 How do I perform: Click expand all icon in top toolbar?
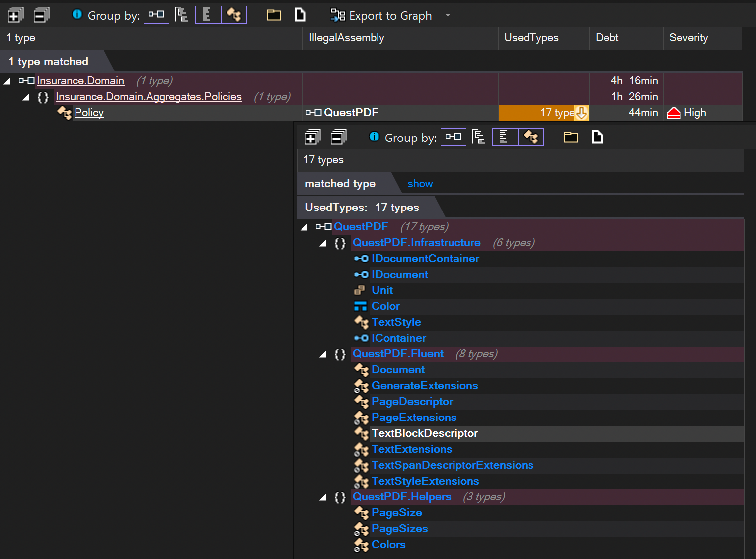(x=15, y=15)
